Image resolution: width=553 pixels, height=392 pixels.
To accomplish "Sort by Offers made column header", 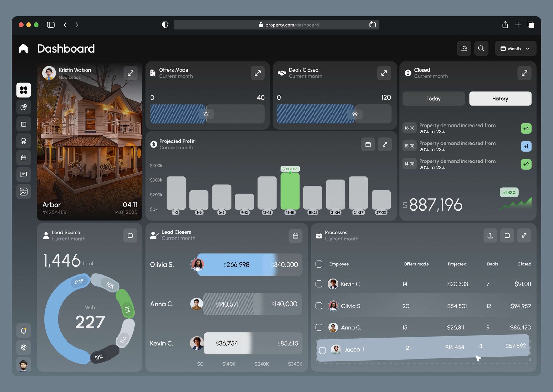I will coord(416,264).
